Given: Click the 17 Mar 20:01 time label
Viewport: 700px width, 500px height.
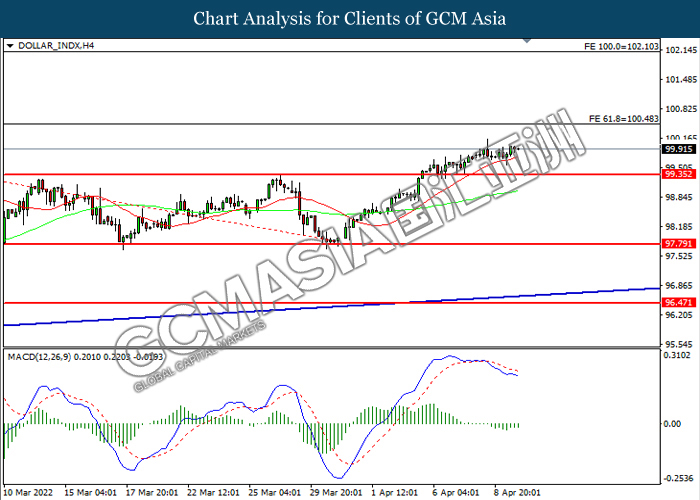Looking at the screenshot, I should coord(152,493).
